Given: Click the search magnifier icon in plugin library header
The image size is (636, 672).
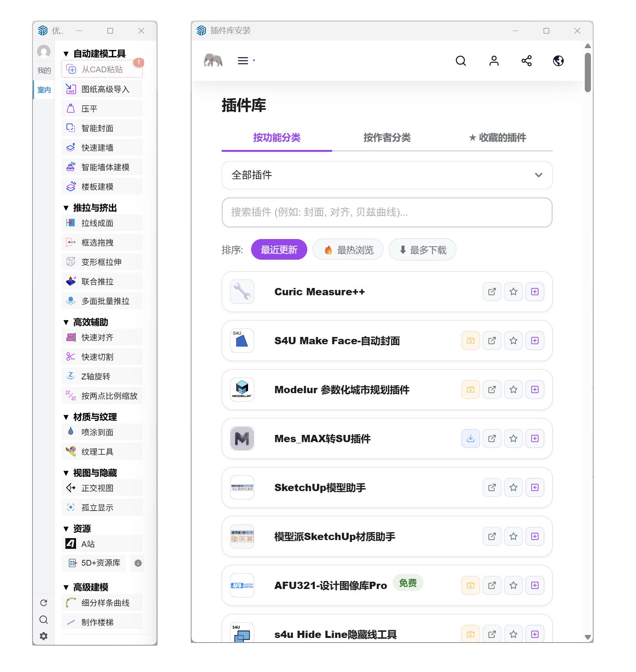Looking at the screenshot, I should coord(461,61).
